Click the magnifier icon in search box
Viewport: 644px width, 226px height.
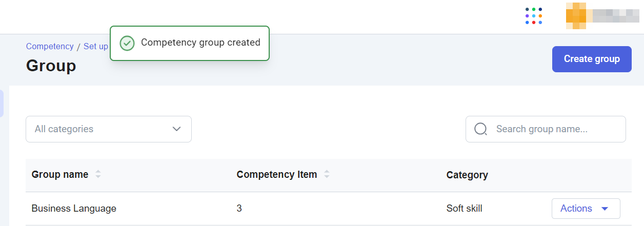click(480, 129)
